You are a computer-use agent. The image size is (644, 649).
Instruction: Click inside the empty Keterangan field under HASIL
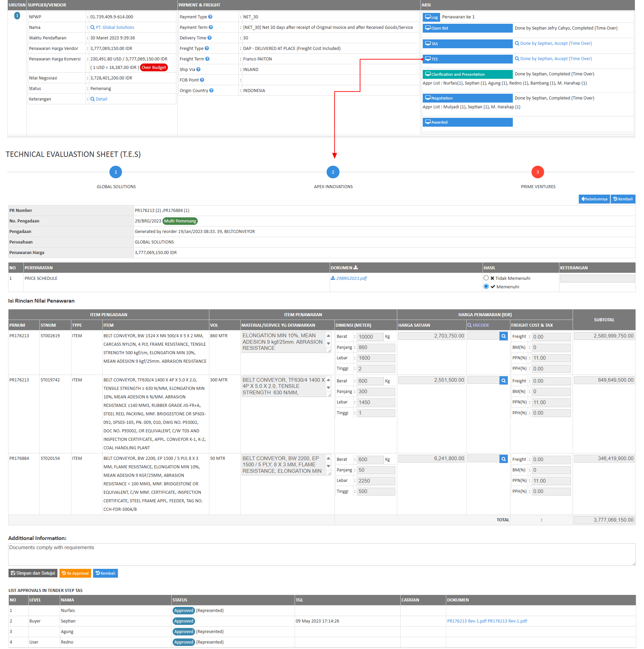597,278
